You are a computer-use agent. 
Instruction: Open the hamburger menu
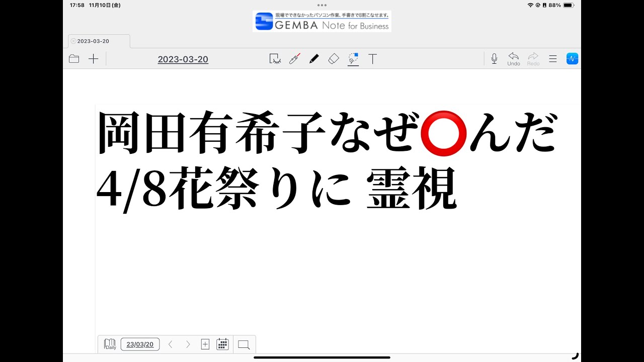click(553, 59)
